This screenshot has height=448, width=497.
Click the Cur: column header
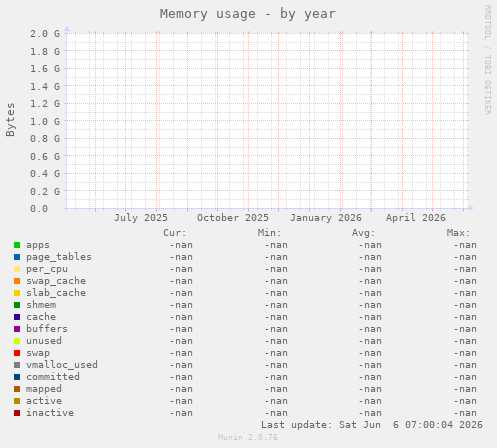(175, 233)
